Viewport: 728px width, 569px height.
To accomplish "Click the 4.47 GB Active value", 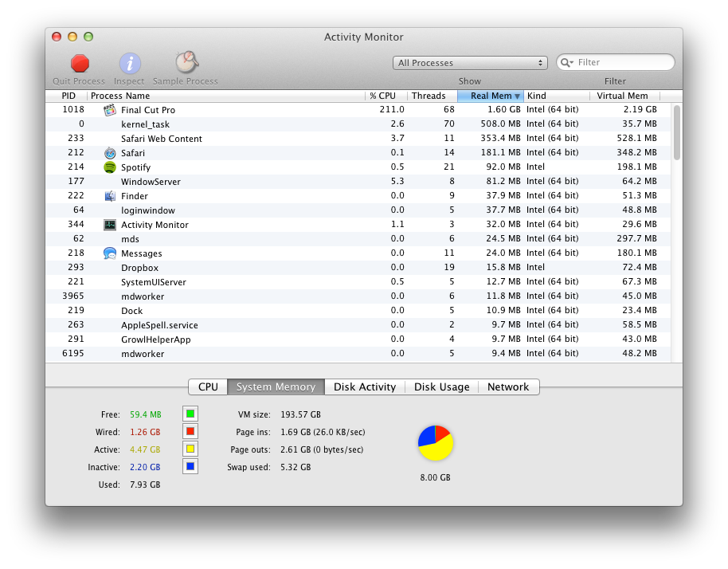I will [x=145, y=449].
